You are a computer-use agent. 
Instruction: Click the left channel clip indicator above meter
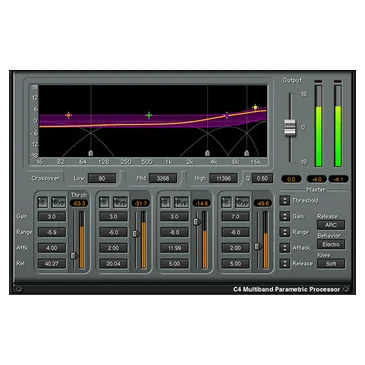click(318, 81)
